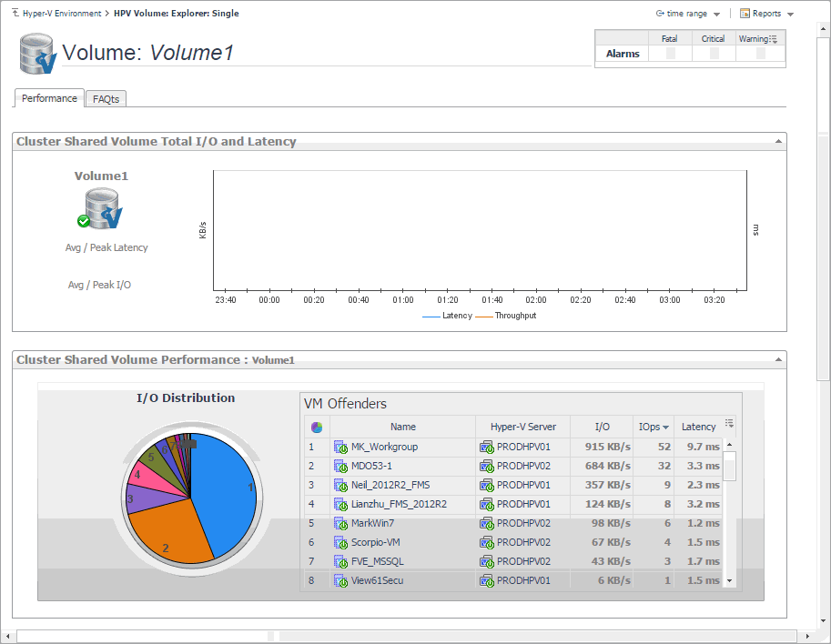The width and height of the screenshot is (831, 644).
Task: Switch to the FAQts tab
Action: (106, 99)
